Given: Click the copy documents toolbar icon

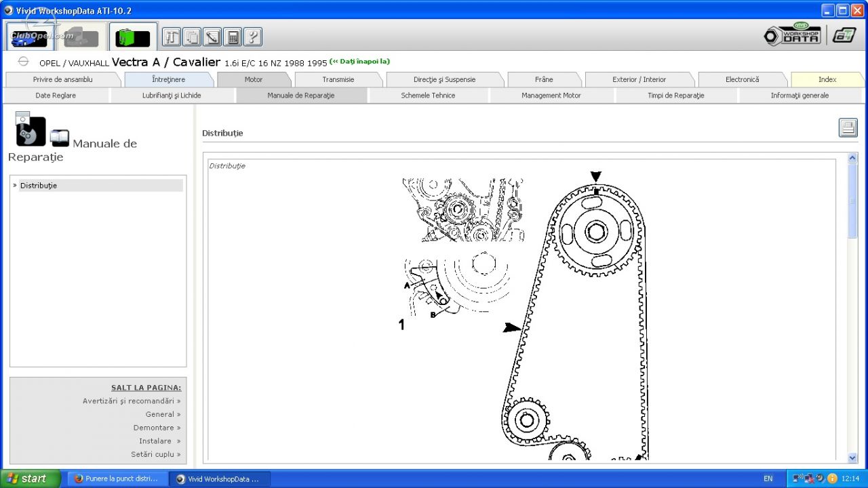Looking at the screenshot, I should click(192, 37).
